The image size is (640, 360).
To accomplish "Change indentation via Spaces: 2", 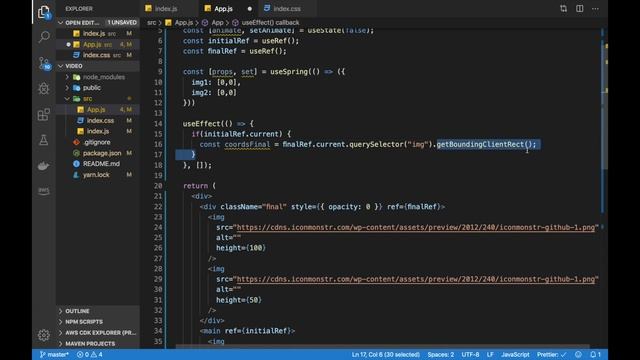I will [x=440, y=354].
